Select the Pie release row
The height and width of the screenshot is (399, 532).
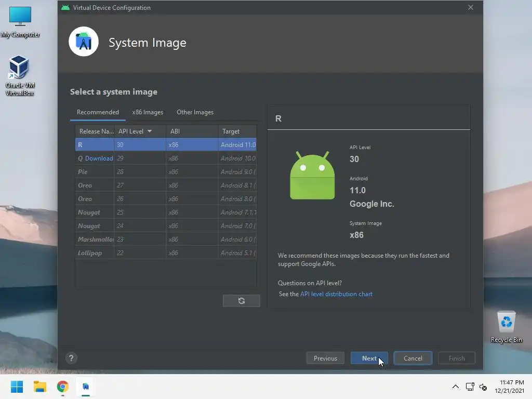(x=166, y=171)
